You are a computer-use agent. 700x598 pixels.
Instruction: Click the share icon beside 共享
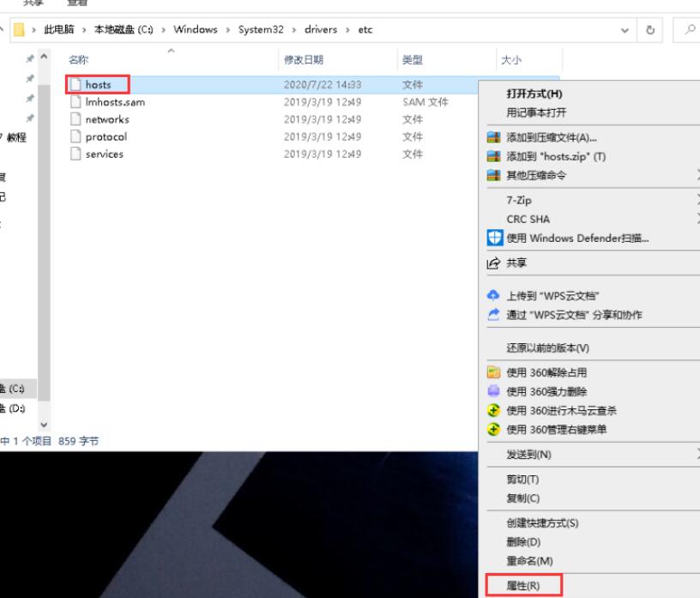coord(493,263)
